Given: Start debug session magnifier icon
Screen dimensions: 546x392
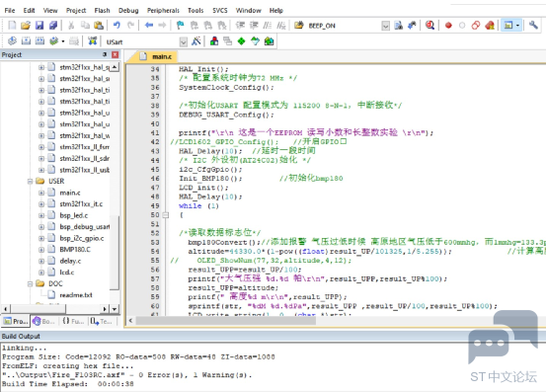Looking at the screenshot, I should pyautogui.click(x=429, y=25).
